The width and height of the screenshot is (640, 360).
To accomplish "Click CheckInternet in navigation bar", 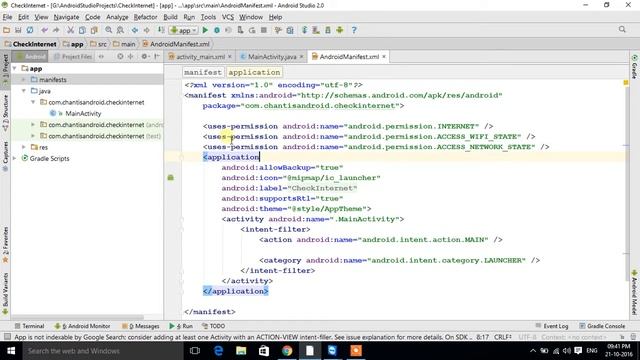I will click(31, 44).
